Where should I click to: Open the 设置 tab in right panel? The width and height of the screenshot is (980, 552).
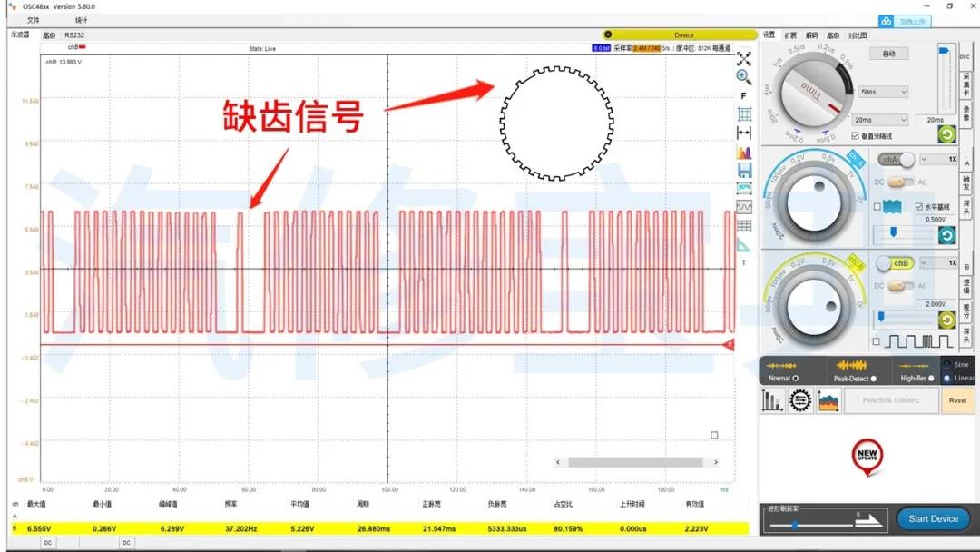[x=769, y=35]
